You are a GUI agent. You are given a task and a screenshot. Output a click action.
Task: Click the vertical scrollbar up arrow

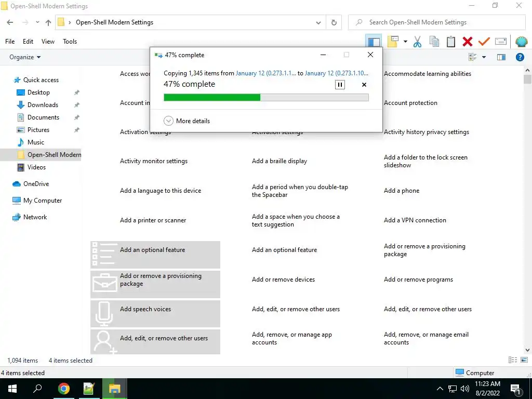pos(527,70)
